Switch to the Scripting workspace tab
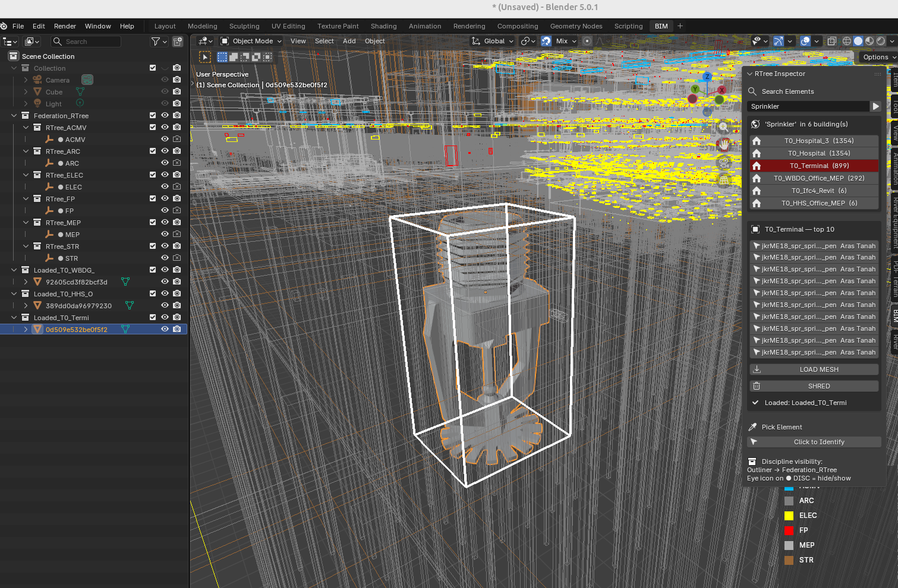This screenshot has height=588, width=898. [x=628, y=26]
